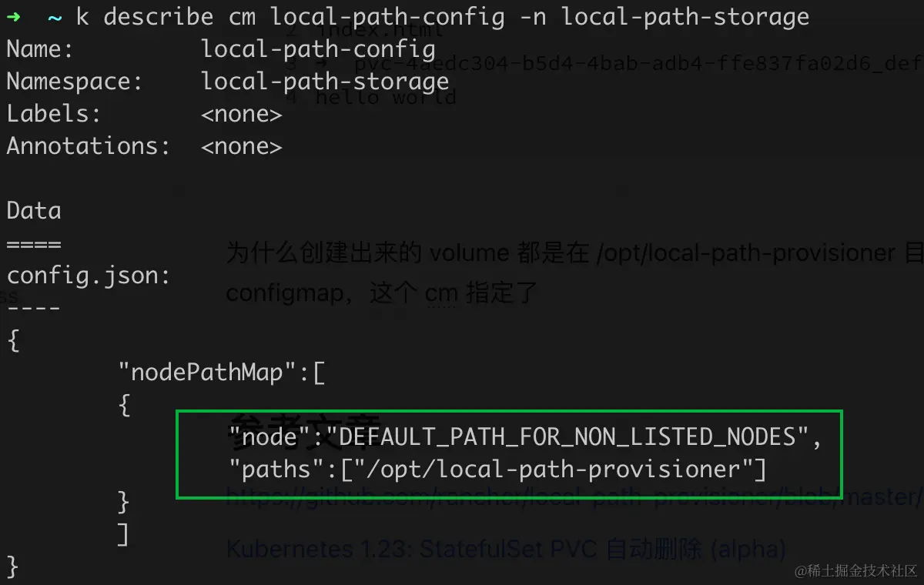Click the 'Annotations:' label
This screenshot has height=585, width=924.
[88, 146]
